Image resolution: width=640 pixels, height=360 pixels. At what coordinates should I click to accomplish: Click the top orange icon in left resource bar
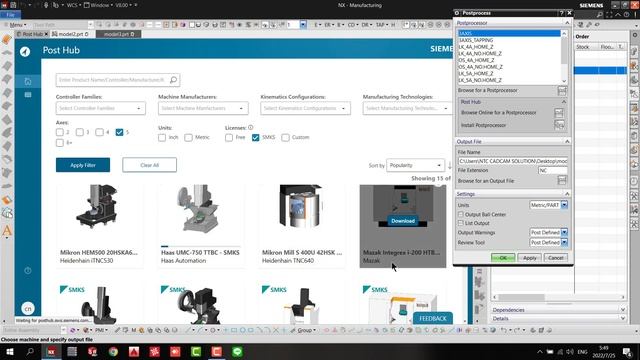[7, 39]
